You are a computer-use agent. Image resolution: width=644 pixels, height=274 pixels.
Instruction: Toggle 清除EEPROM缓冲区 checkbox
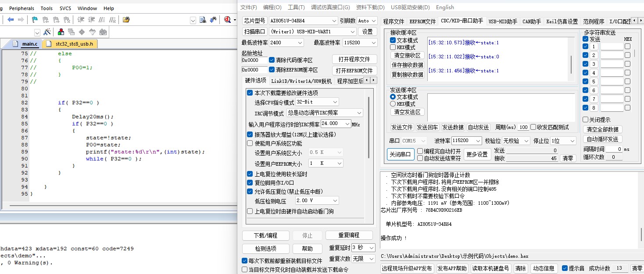coord(272,70)
